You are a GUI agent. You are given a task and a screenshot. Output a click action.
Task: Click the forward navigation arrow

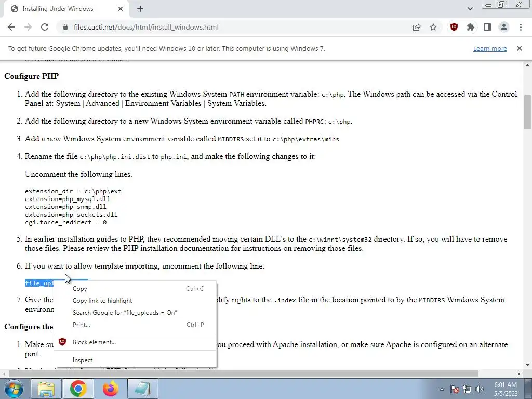click(28, 27)
